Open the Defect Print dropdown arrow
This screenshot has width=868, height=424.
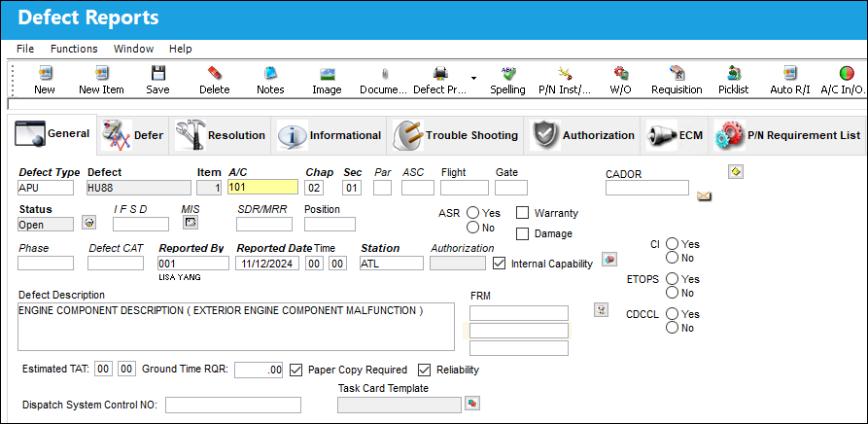coord(474,77)
